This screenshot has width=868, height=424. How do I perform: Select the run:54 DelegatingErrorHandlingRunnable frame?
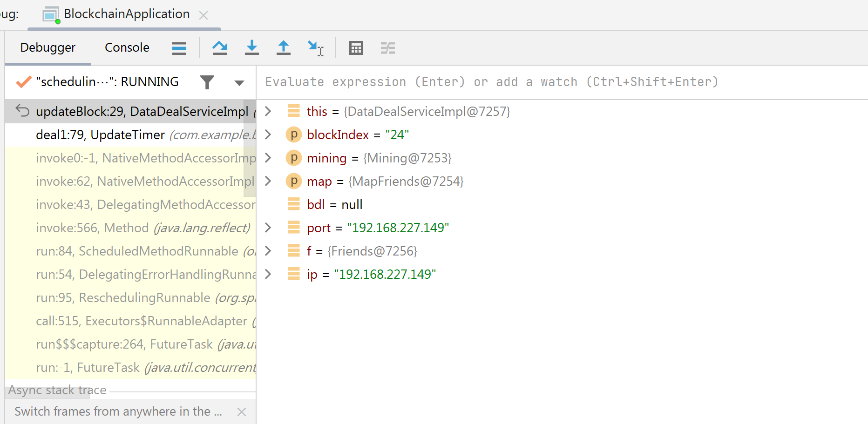130,274
